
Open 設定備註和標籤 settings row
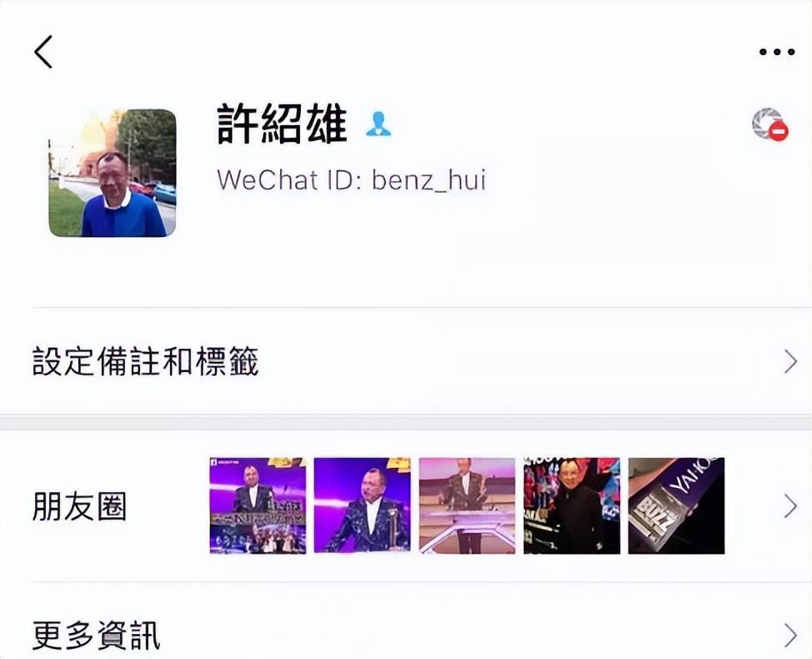406,361
